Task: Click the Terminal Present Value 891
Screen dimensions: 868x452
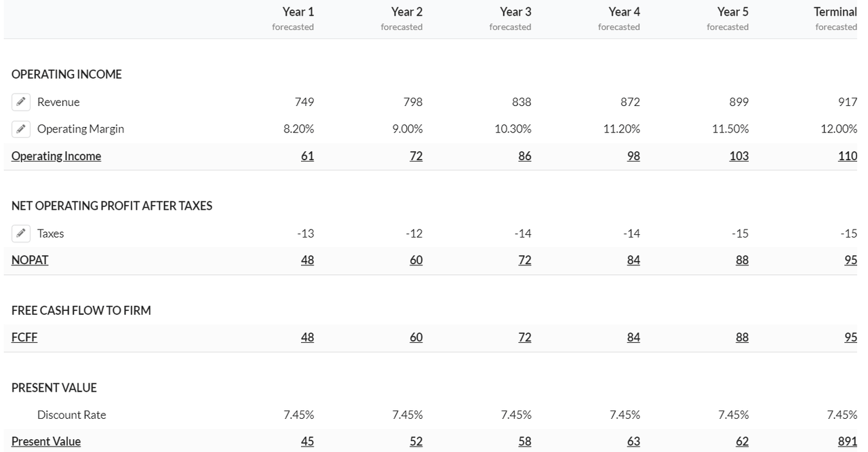Action: (847, 441)
